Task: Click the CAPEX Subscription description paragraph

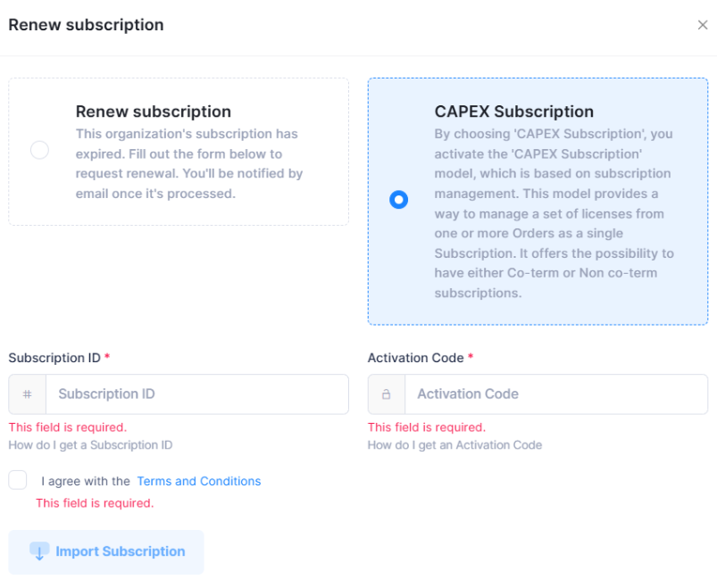Action: 554,213
